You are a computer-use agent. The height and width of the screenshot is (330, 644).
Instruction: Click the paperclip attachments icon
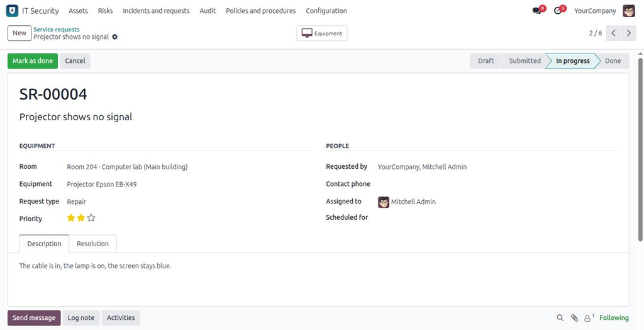574,317
